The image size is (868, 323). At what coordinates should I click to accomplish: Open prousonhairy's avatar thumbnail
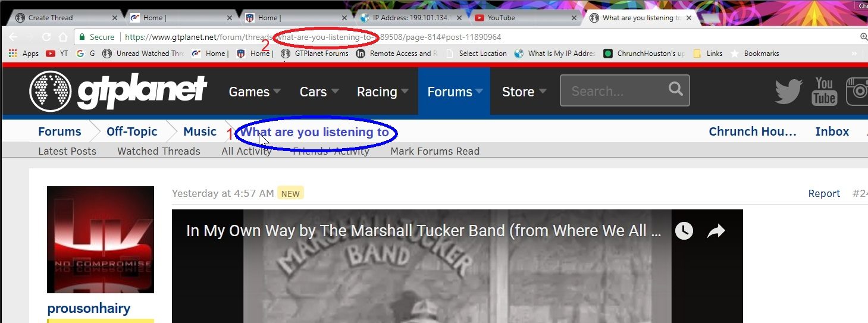[101, 240]
